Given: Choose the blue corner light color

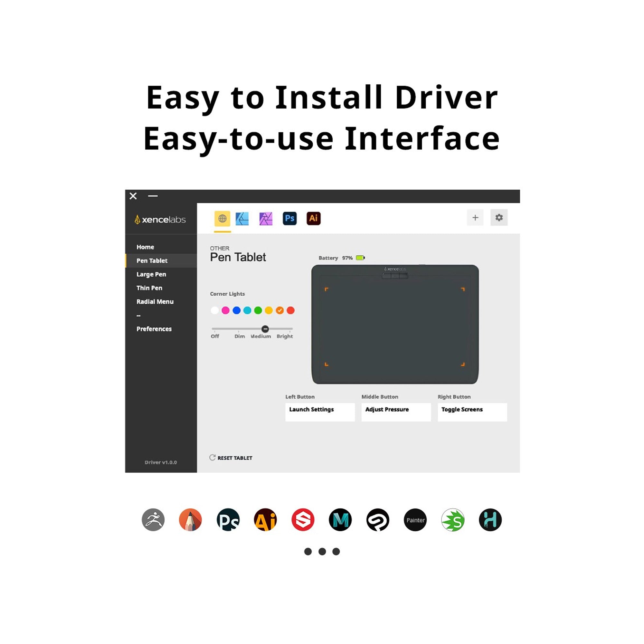Looking at the screenshot, I should (x=236, y=310).
